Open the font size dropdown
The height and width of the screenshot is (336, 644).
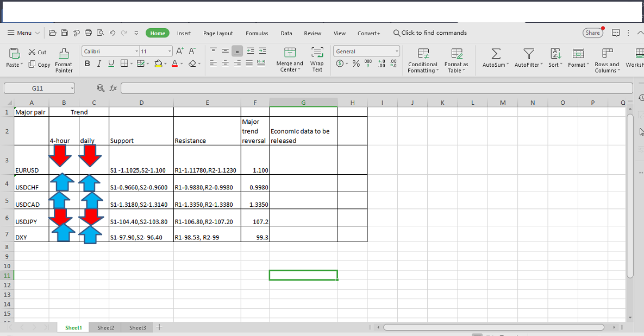click(170, 52)
